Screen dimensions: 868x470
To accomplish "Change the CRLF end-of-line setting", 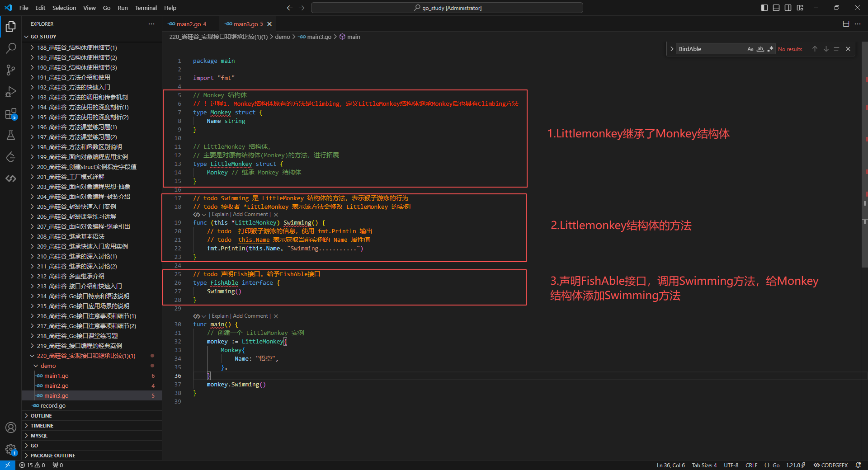I will 751,465.
